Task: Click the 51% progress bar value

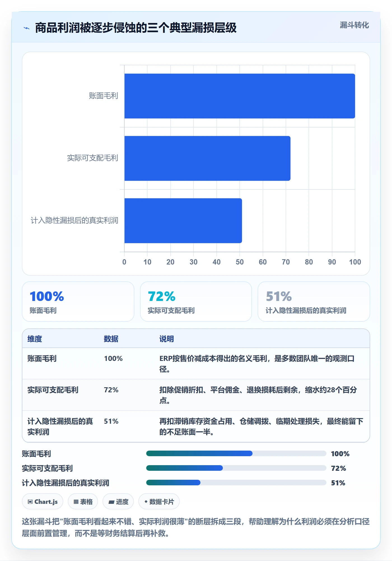Action: (x=338, y=483)
